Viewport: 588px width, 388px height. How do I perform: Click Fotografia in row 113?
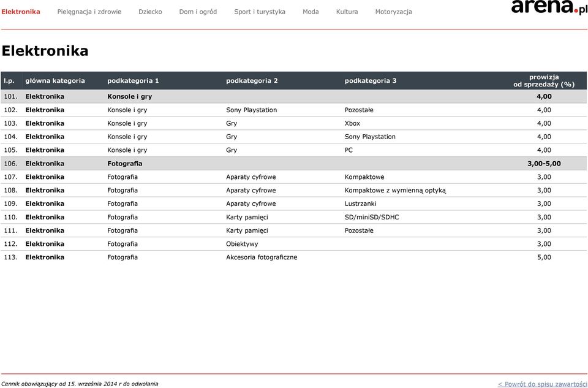(x=123, y=257)
